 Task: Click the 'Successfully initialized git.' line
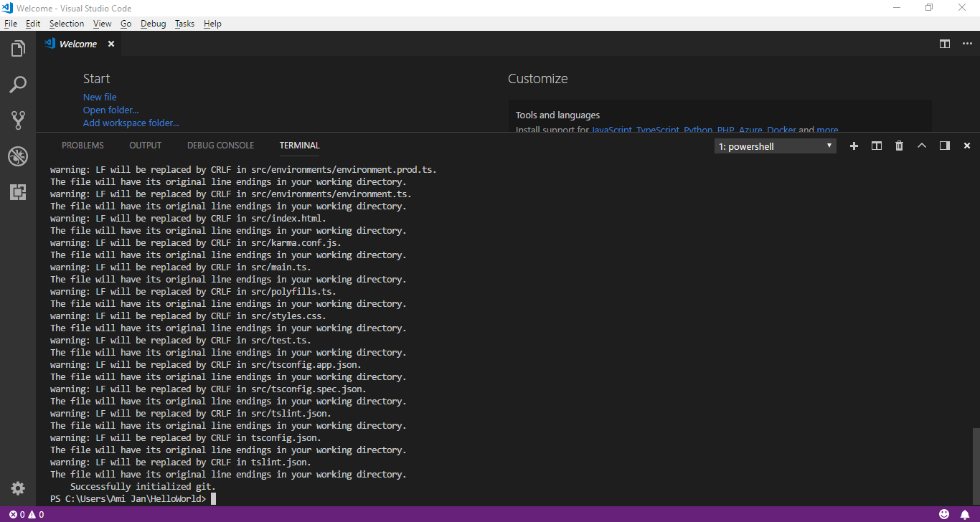143,486
